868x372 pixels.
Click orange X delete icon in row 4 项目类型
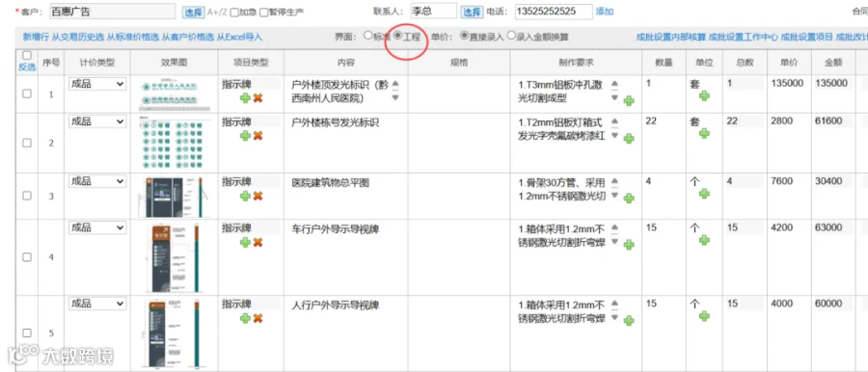click(x=258, y=243)
